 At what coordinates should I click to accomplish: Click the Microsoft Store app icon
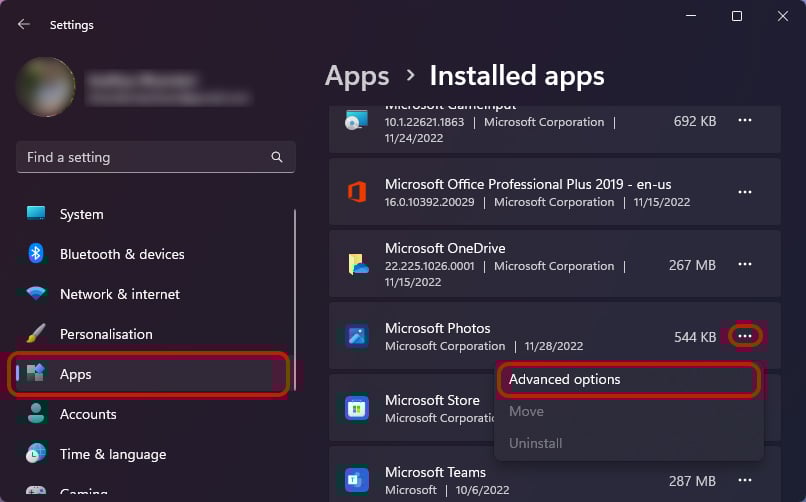357,408
